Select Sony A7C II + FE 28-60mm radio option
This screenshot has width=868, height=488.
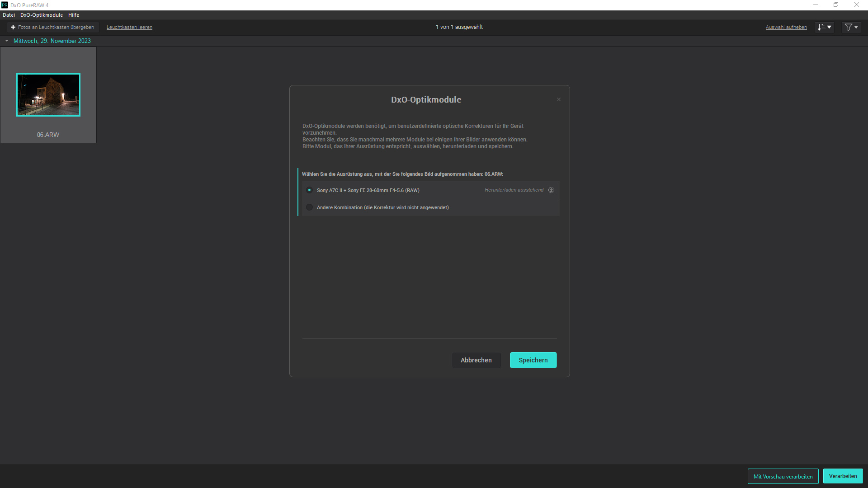click(309, 190)
